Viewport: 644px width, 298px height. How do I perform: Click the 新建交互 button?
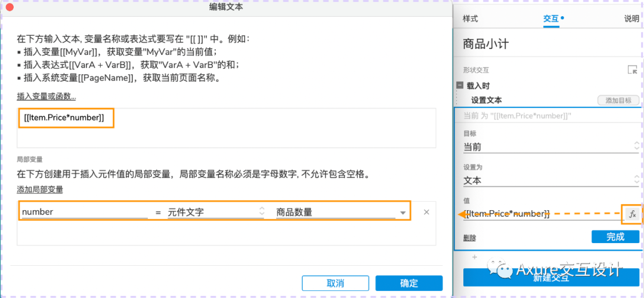(x=551, y=278)
